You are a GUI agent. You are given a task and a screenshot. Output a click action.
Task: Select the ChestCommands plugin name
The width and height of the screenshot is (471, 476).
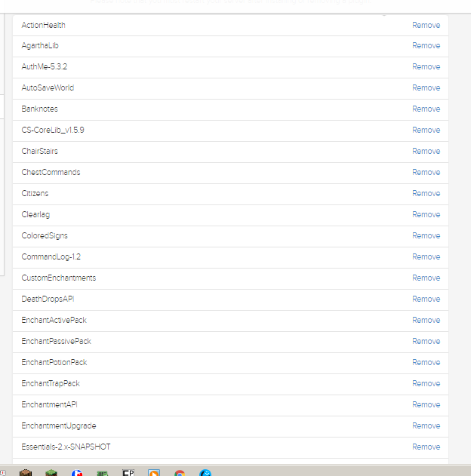pyautogui.click(x=51, y=172)
